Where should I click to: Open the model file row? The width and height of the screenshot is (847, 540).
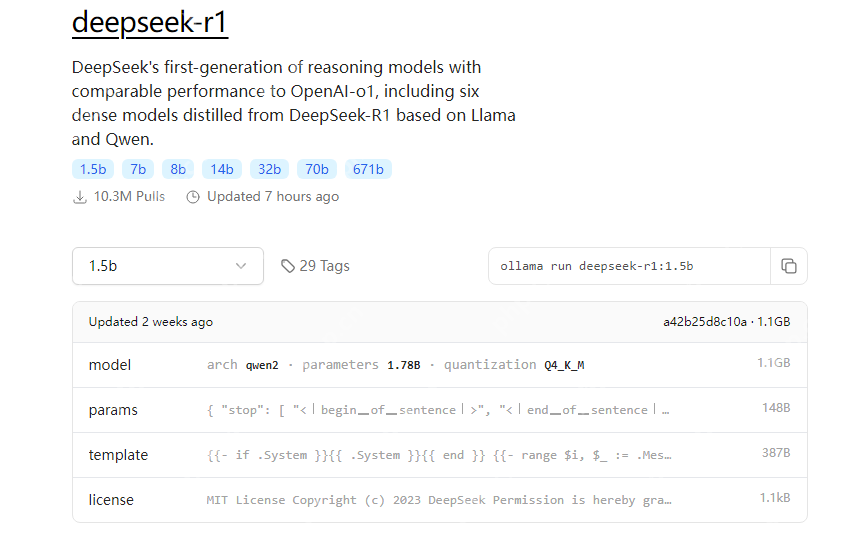(440, 365)
